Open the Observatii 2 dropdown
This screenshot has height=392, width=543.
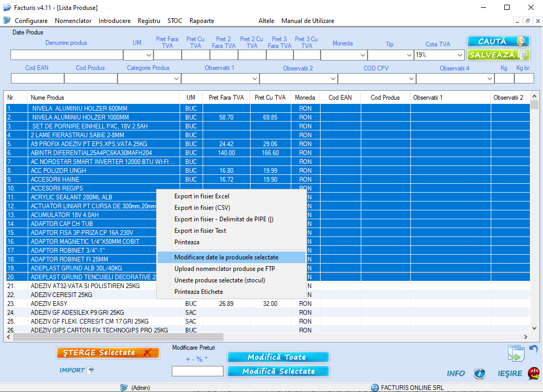(x=333, y=79)
